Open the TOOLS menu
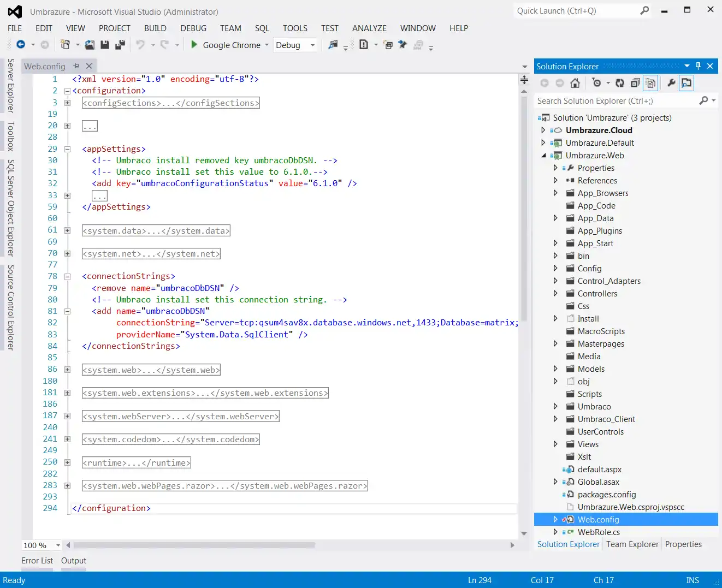Image resolution: width=722 pixels, height=588 pixels. [x=295, y=28]
